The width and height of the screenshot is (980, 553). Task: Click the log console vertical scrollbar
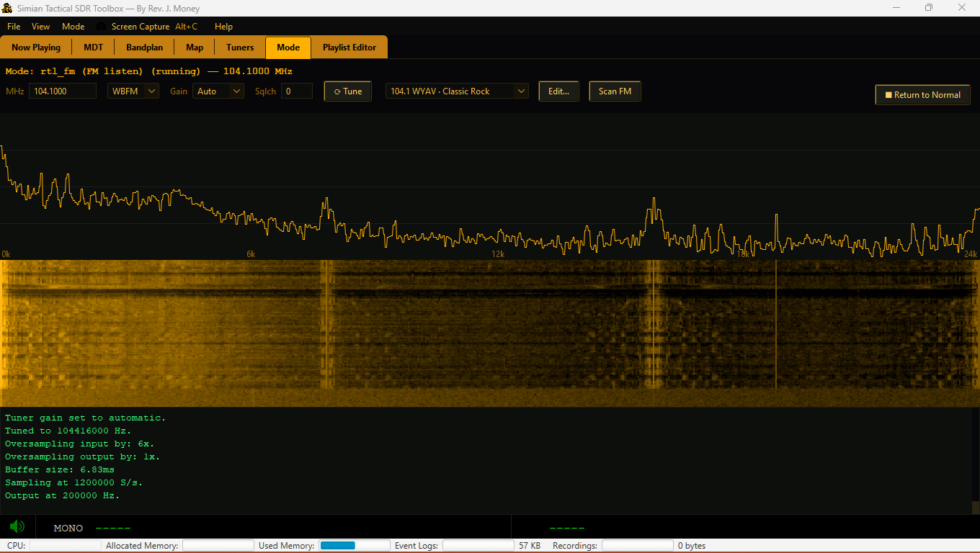[976, 461]
